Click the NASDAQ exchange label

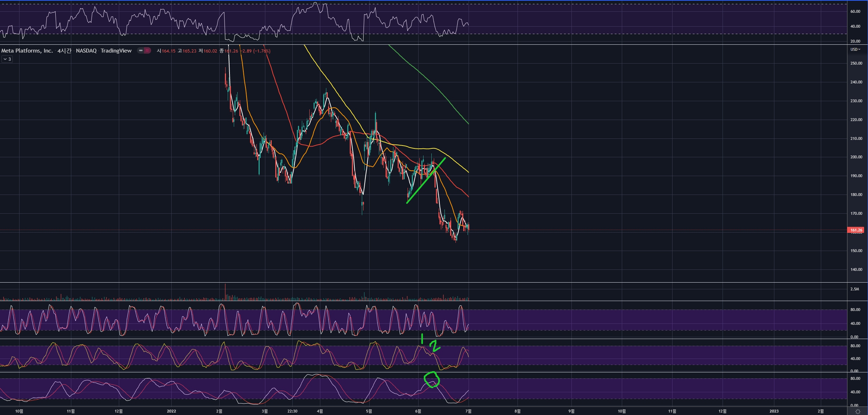[86, 51]
